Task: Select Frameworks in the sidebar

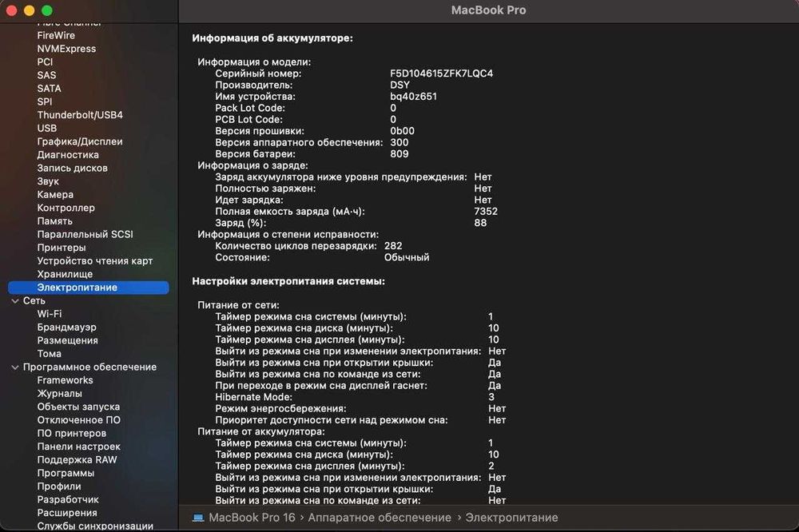Action: click(65, 379)
